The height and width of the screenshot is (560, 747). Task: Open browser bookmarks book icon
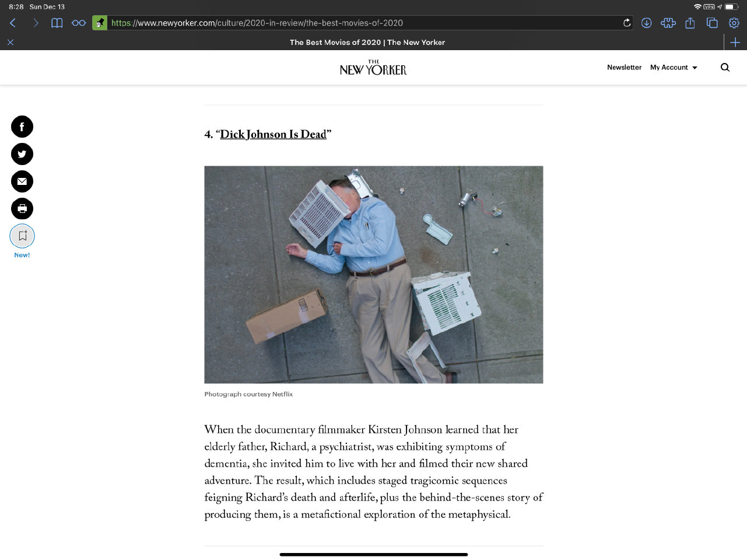(57, 23)
